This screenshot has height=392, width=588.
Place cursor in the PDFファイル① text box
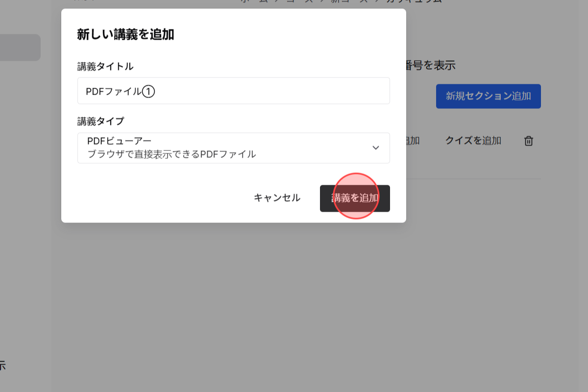[x=233, y=91]
